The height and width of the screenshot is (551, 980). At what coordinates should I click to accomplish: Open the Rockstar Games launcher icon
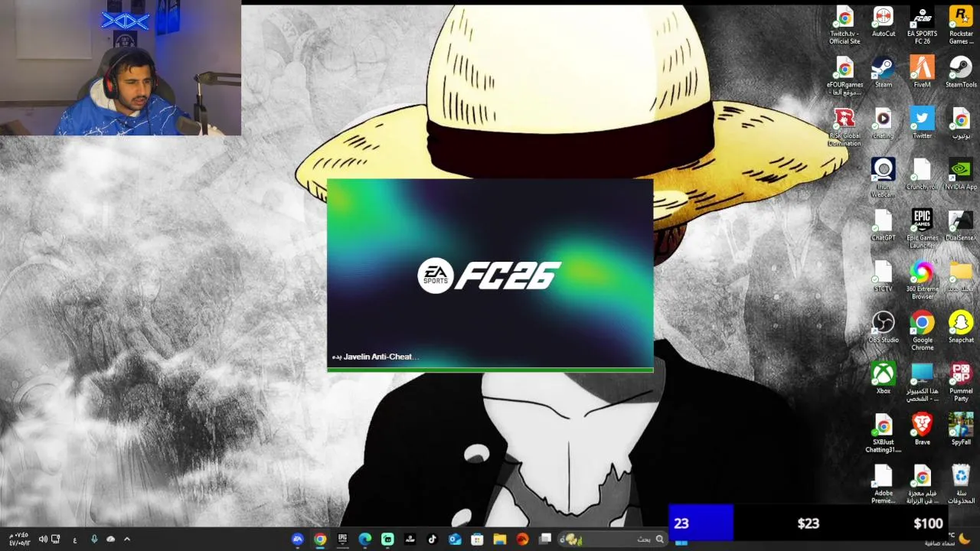pyautogui.click(x=961, y=25)
